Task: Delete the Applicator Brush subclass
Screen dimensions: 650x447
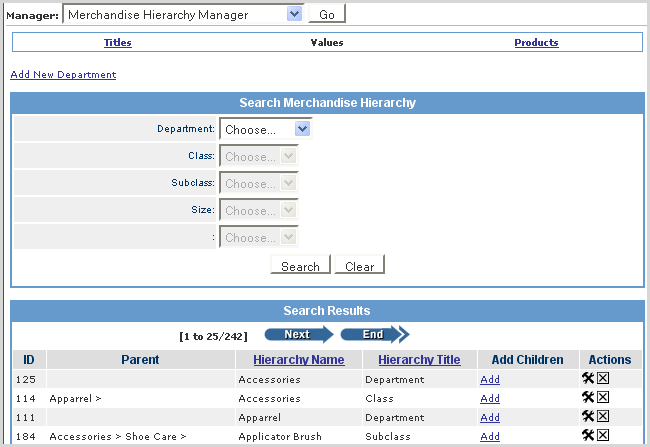Action: (x=603, y=436)
